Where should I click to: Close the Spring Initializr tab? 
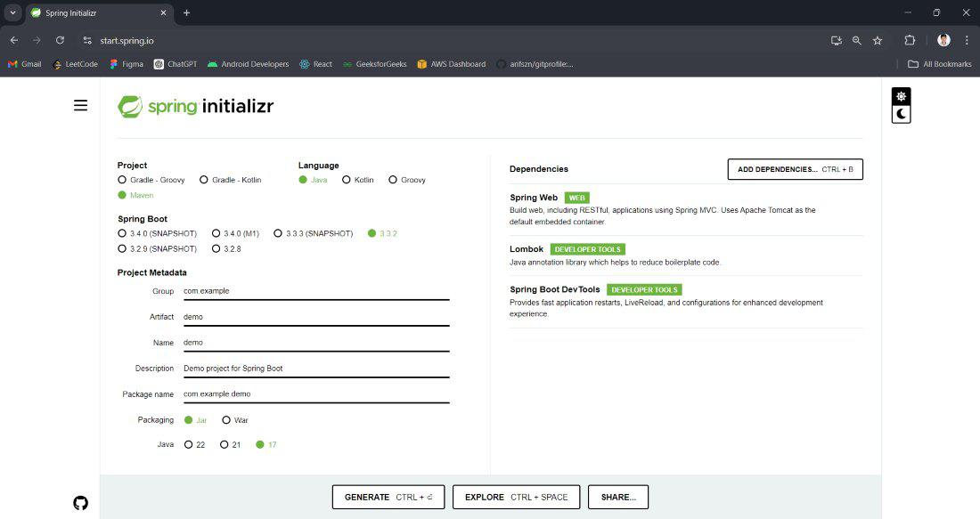click(x=163, y=12)
